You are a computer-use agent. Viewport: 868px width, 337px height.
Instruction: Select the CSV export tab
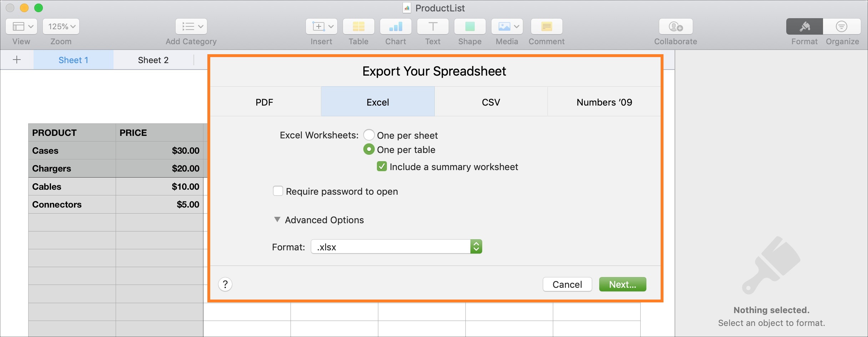(x=491, y=102)
